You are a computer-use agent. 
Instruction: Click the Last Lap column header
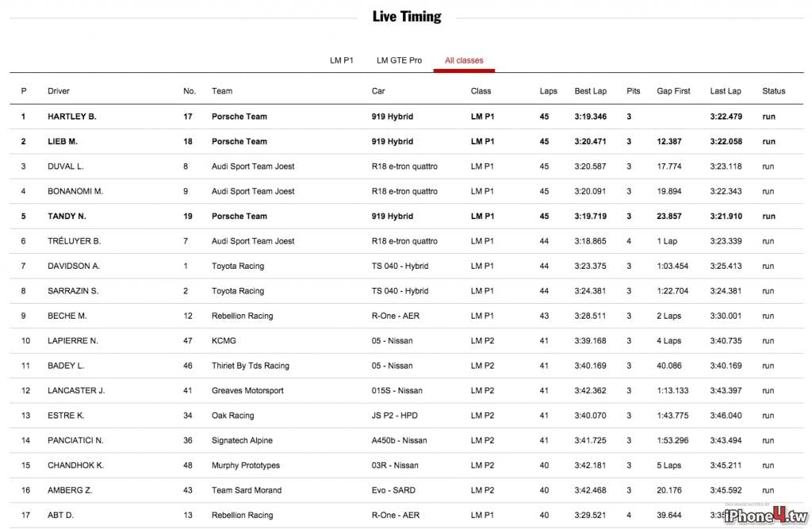tap(725, 91)
